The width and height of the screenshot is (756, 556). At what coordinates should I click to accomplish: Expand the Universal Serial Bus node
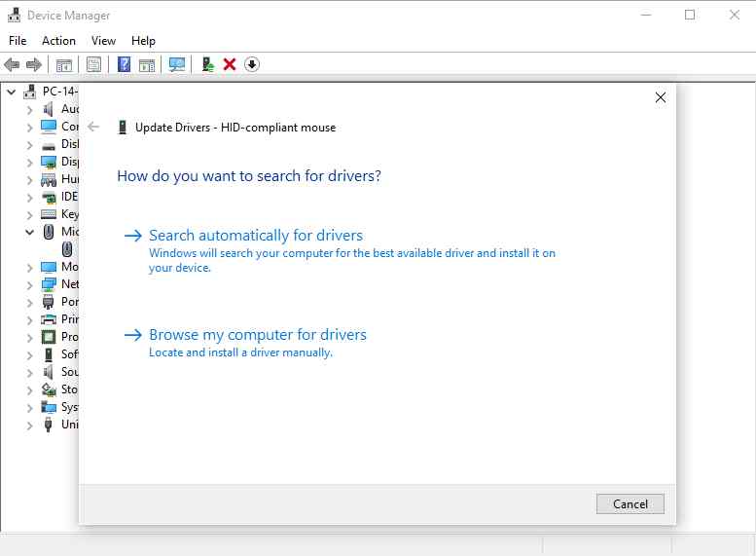click(29, 426)
